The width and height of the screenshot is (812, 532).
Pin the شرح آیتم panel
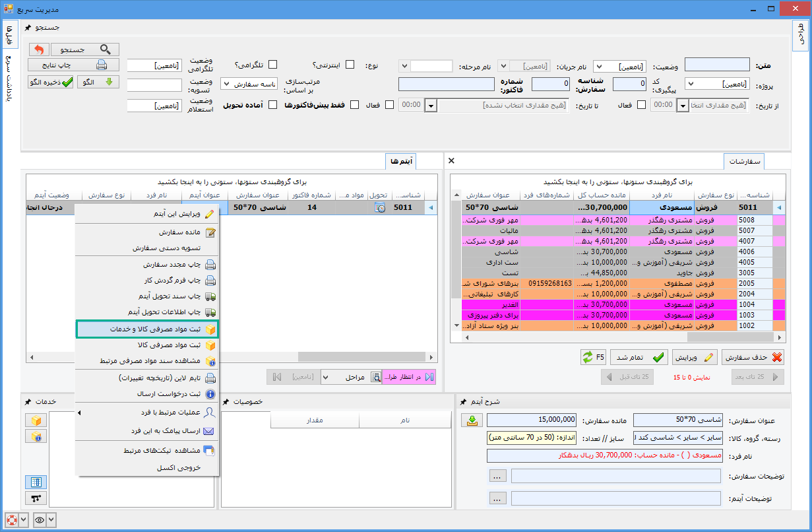(464, 402)
